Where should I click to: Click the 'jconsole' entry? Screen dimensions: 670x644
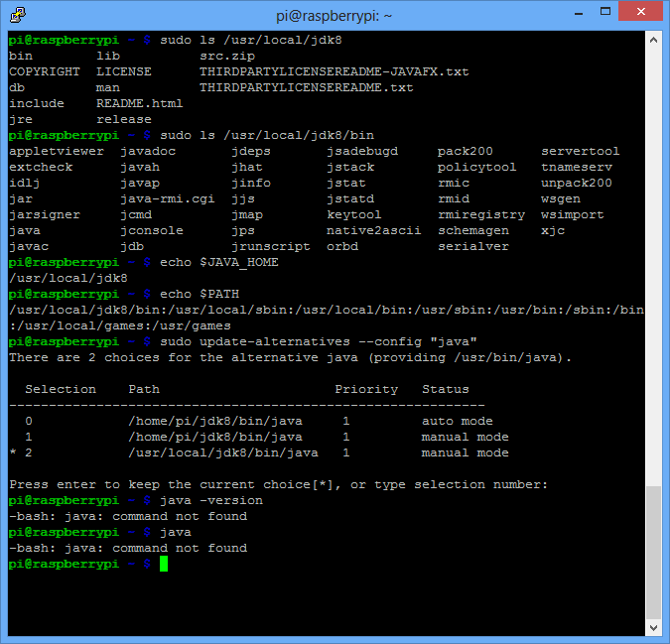coord(152,230)
